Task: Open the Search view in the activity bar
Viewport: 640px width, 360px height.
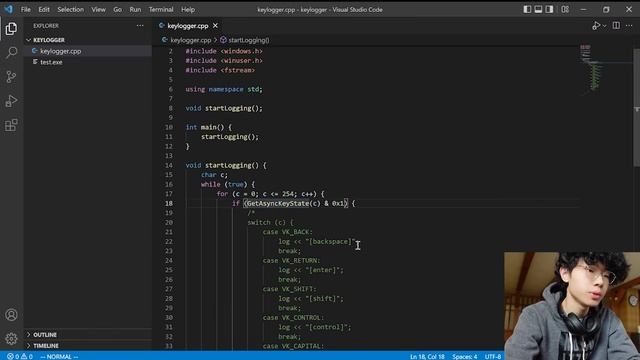Action: 11,53
